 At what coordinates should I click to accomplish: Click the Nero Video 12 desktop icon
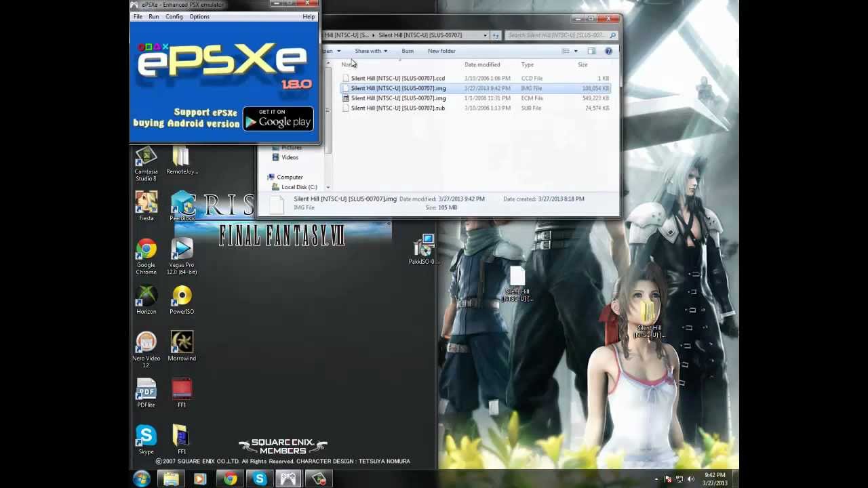(146, 350)
